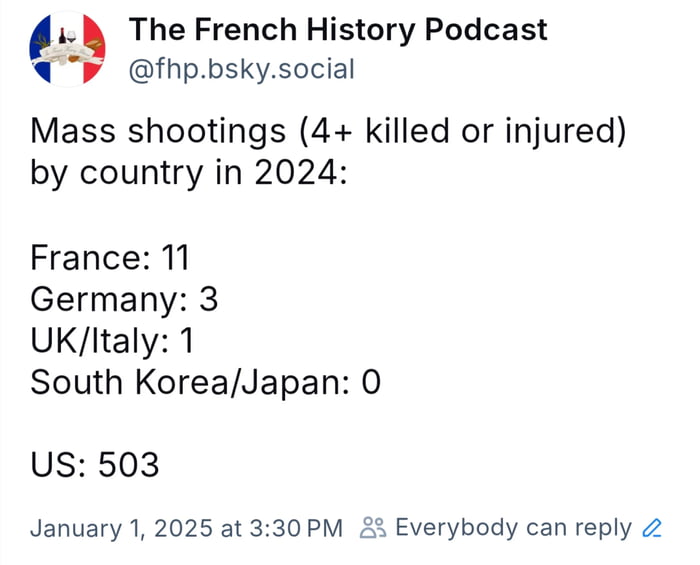The height and width of the screenshot is (565, 700).
Task: Click the France: 11 line
Action: point(109,257)
